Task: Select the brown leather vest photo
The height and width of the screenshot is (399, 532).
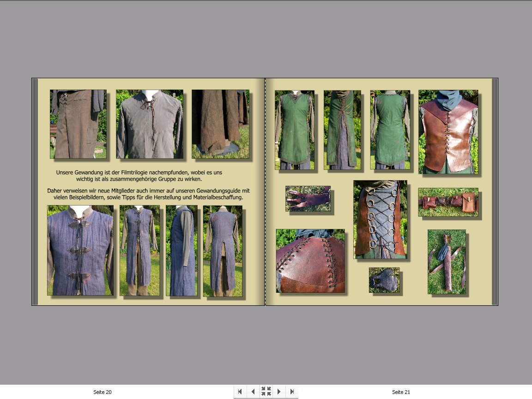Action: click(x=448, y=132)
